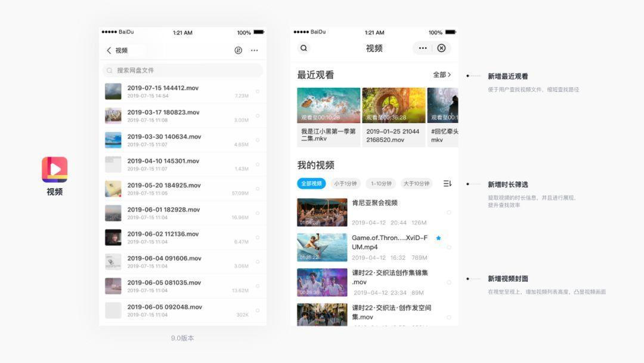Click the 搜索网盘文件 search field
644x363 pixels.
(x=182, y=70)
